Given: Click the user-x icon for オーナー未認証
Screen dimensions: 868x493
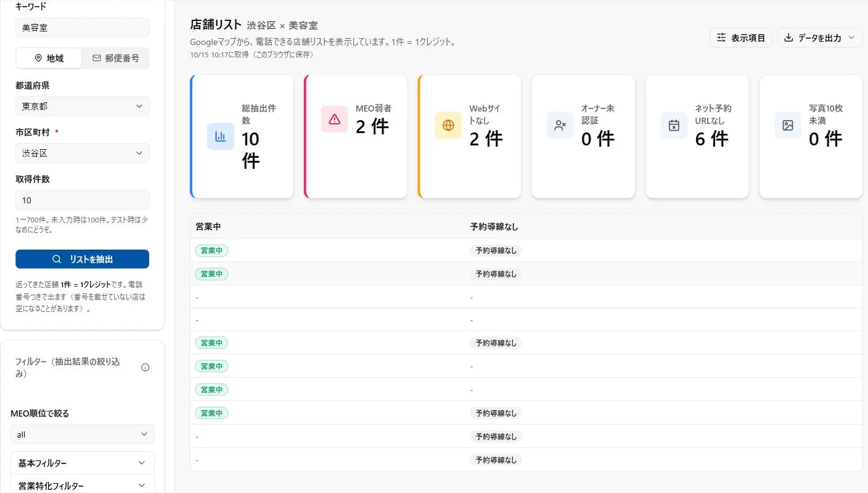Looking at the screenshot, I should click(560, 125).
